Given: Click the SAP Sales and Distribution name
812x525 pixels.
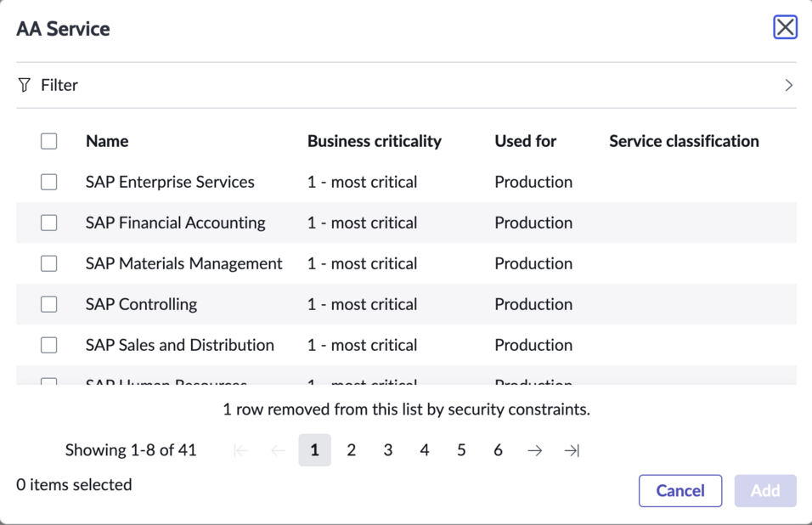Looking at the screenshot, I should pyautogui.click(x=180, y=345).
